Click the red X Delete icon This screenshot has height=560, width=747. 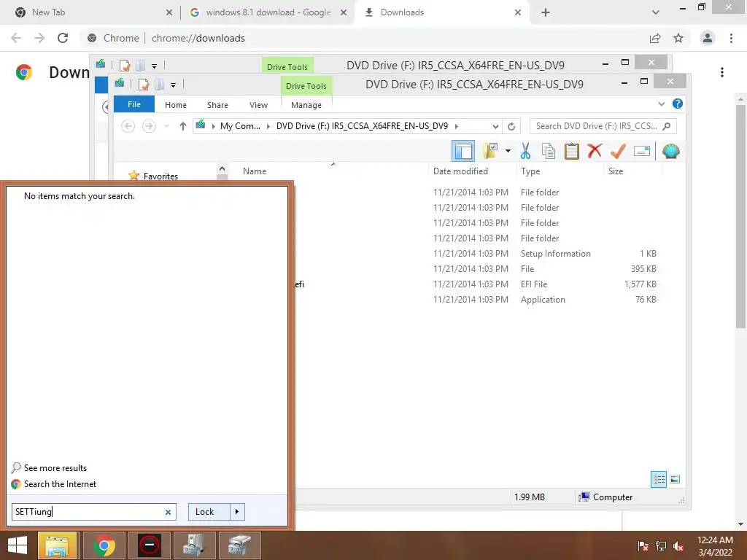(595, 152)
